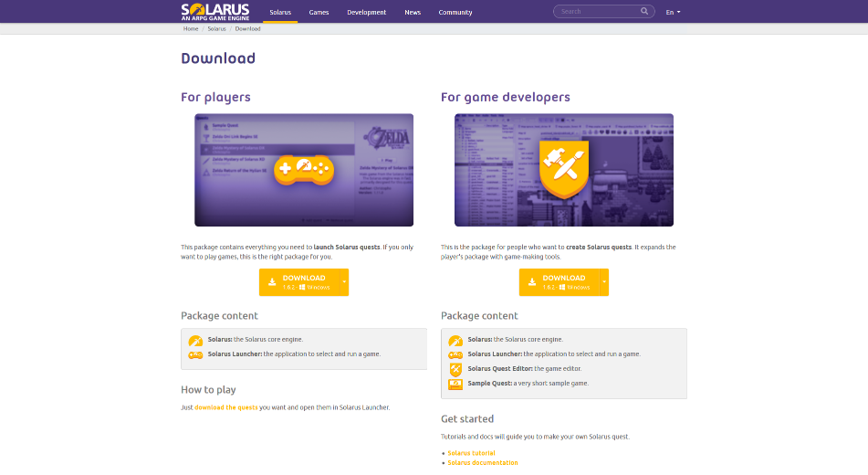Click download arrow icon in players button
The width and height of the screenshot is (868, 475).
point(272,282)
